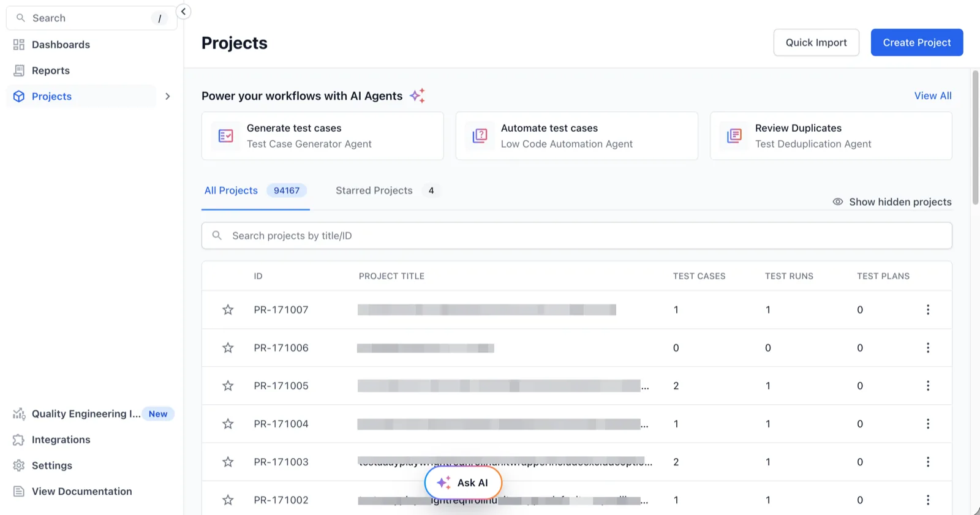This screenshot has width=980, height=515.
Task: Open the blurred project title of PR-171006
Action: pyautogui.click(x=426, y=348)
